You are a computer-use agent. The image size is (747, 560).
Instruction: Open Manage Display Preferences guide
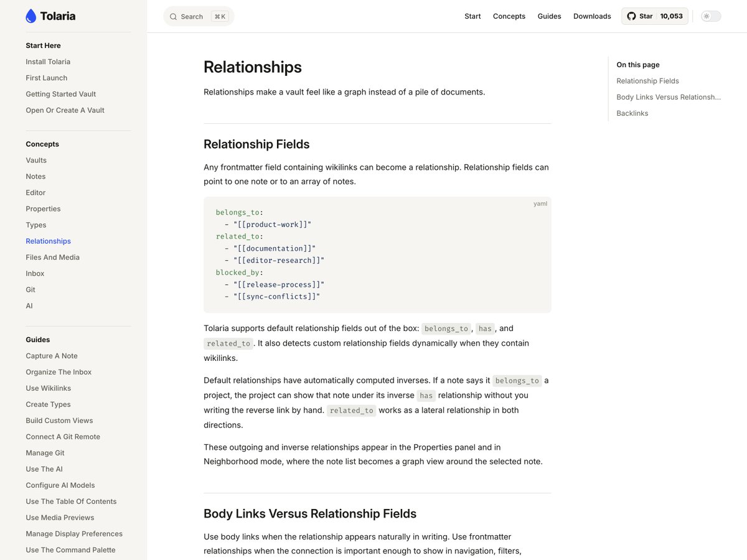coord(74,534)
